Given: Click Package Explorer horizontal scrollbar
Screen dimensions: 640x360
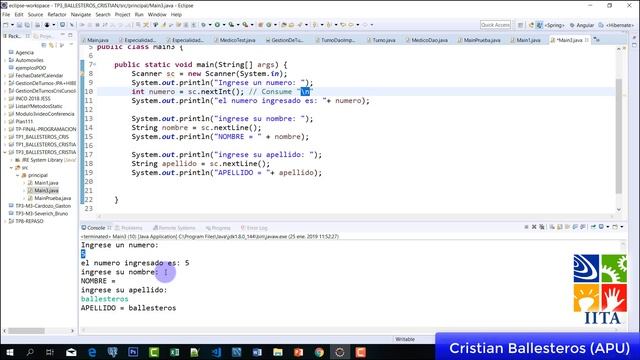Looking at the screenshot, I should click(x=26, y=331).
